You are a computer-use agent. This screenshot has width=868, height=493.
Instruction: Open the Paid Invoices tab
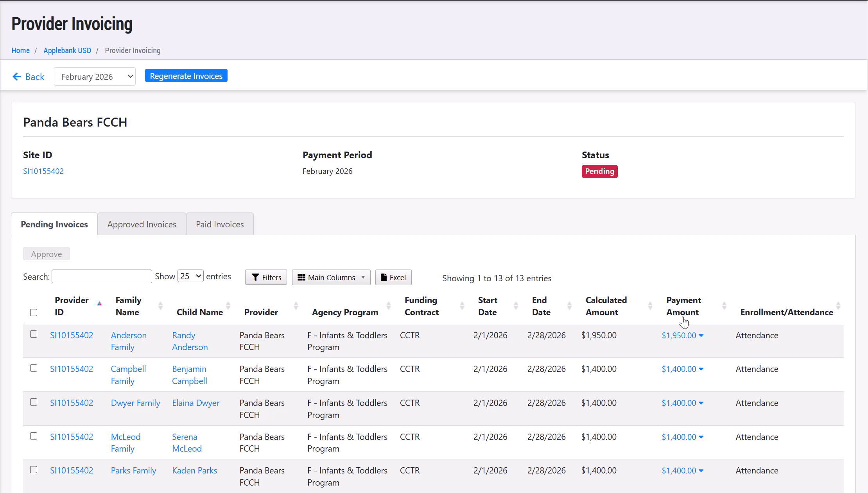coord(220,224)
